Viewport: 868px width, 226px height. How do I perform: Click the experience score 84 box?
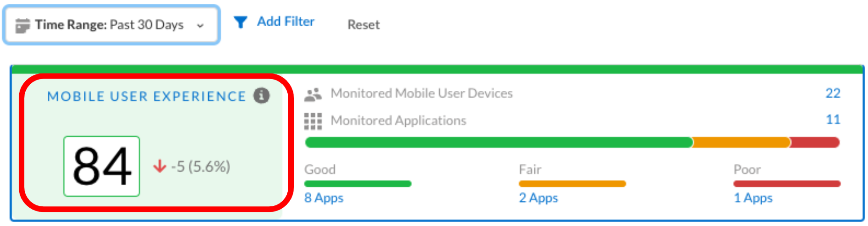coord(102,166)
